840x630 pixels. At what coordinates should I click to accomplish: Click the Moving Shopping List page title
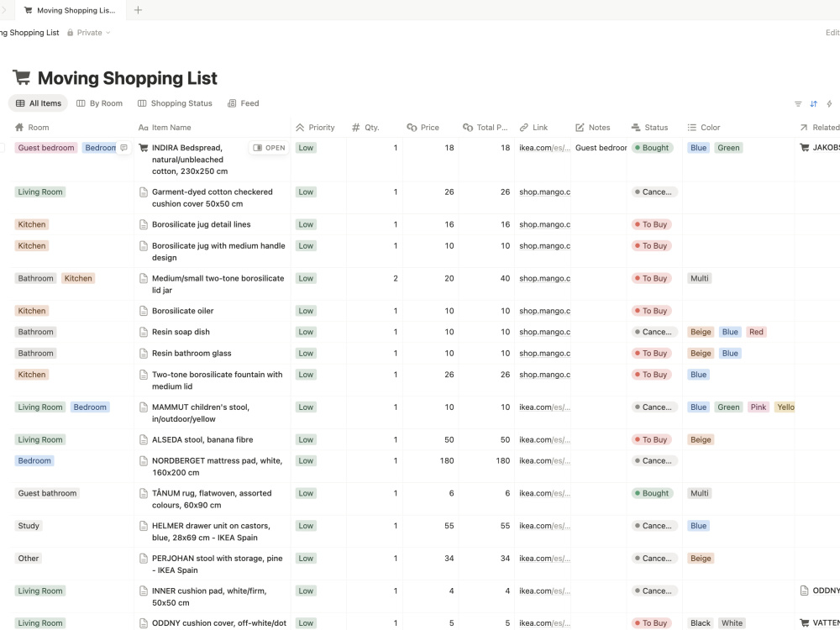click(128, 78)
